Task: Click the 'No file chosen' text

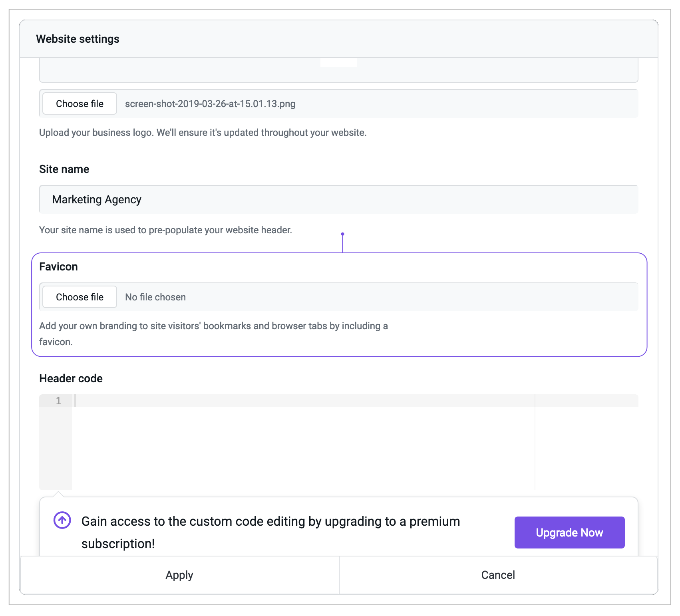Action: tap(155, 297)
